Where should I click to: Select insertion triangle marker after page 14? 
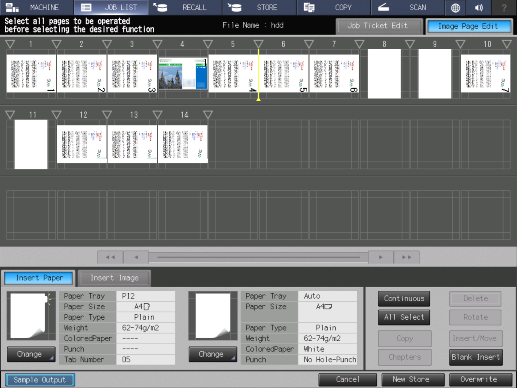click(x=208, y=115)
